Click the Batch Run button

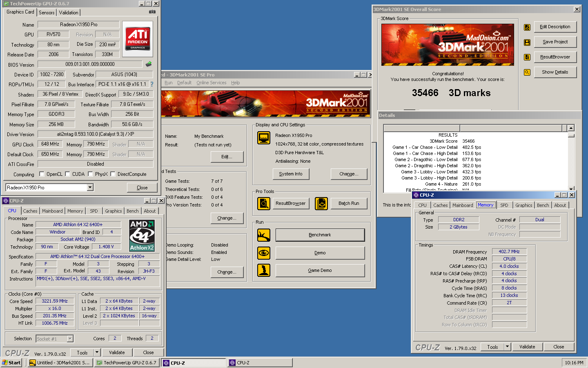click(x=349, y=204)
